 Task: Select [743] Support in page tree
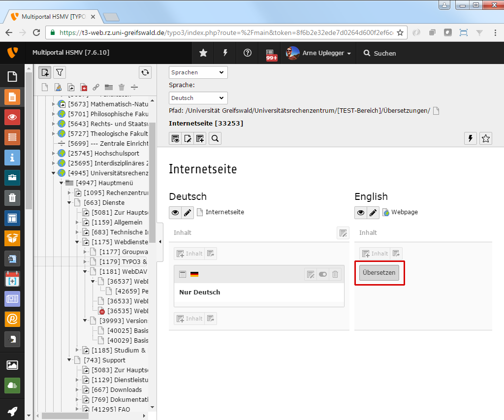point(104,360)
